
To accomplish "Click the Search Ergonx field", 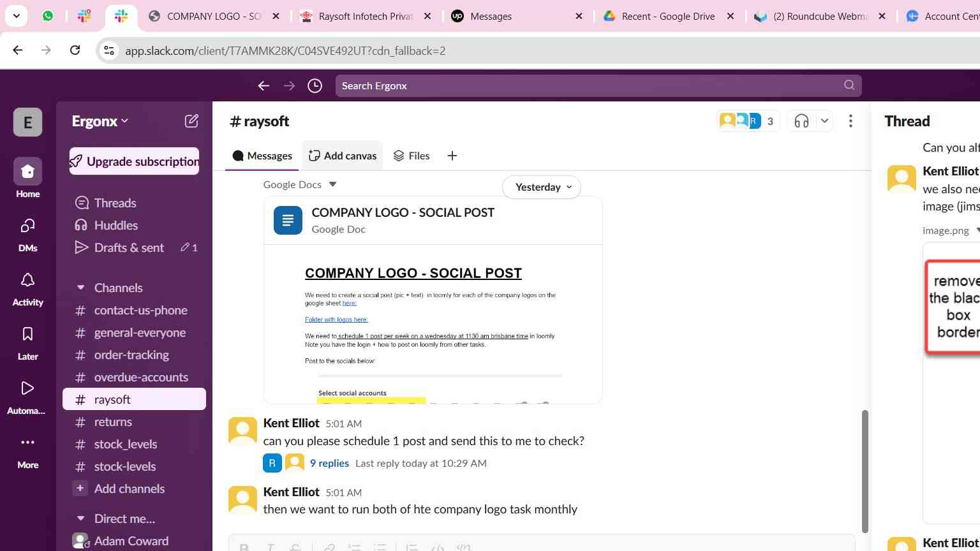I will (598, 85).
